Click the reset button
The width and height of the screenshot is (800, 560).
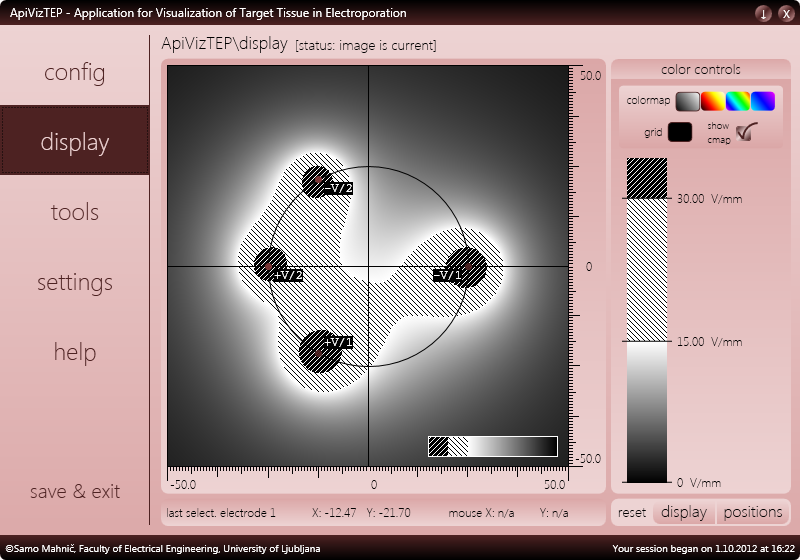click(632, 512)
